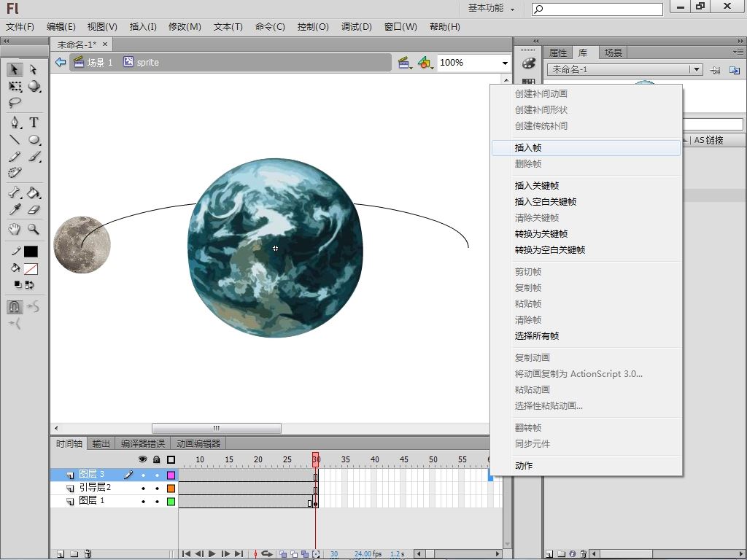Hide 图层 1 using its visibility dot
Image resolution: width=747 pixels, height=560 pixels.
[x=143, y=502]
